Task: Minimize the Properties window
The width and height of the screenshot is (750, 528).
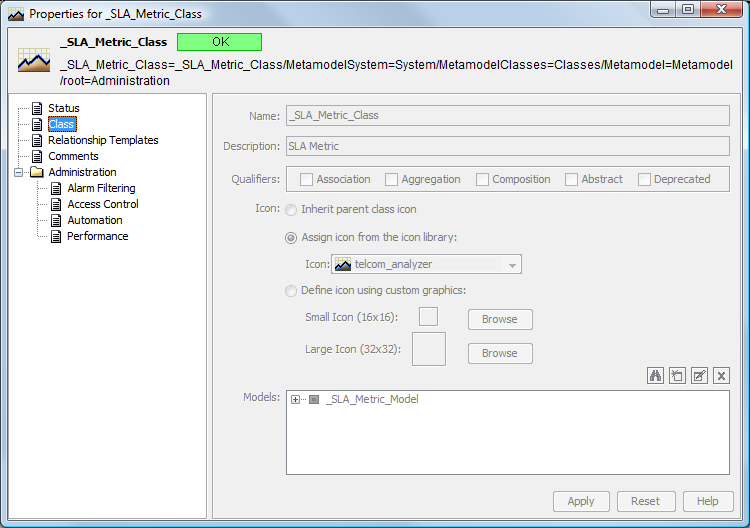Action: coord(663,10)
